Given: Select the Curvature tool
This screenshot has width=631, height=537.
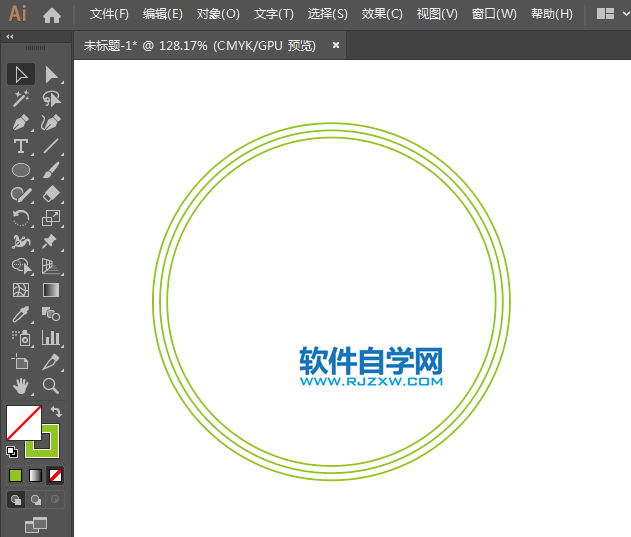Looking at the screenshot, I should tap(51, 122).
